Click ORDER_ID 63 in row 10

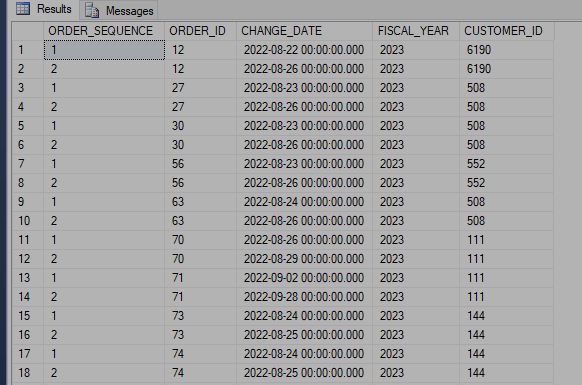click(x=200, y=221)
